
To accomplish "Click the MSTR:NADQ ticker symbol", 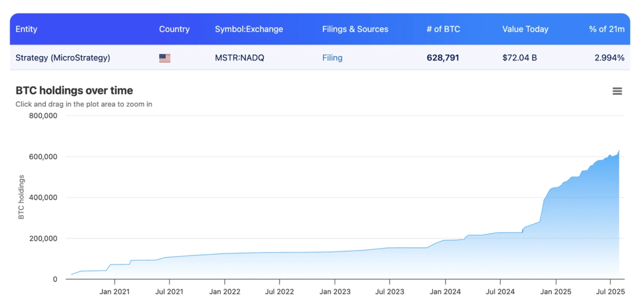I will 239,58.
